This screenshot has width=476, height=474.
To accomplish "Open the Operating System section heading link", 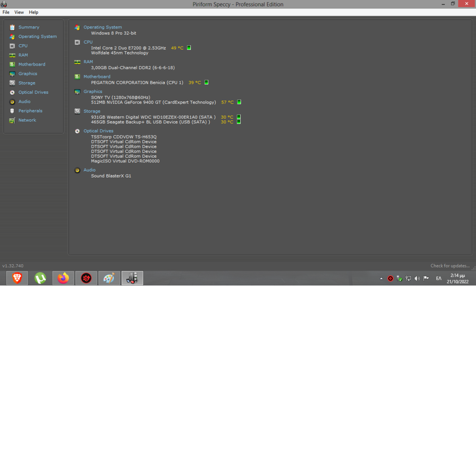I will [103, 27].
